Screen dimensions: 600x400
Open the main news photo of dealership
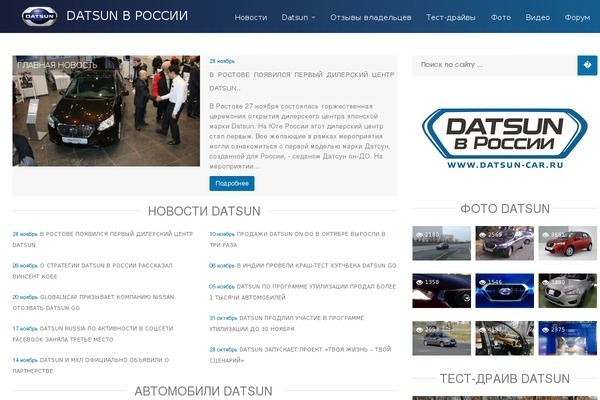point(106,111)
